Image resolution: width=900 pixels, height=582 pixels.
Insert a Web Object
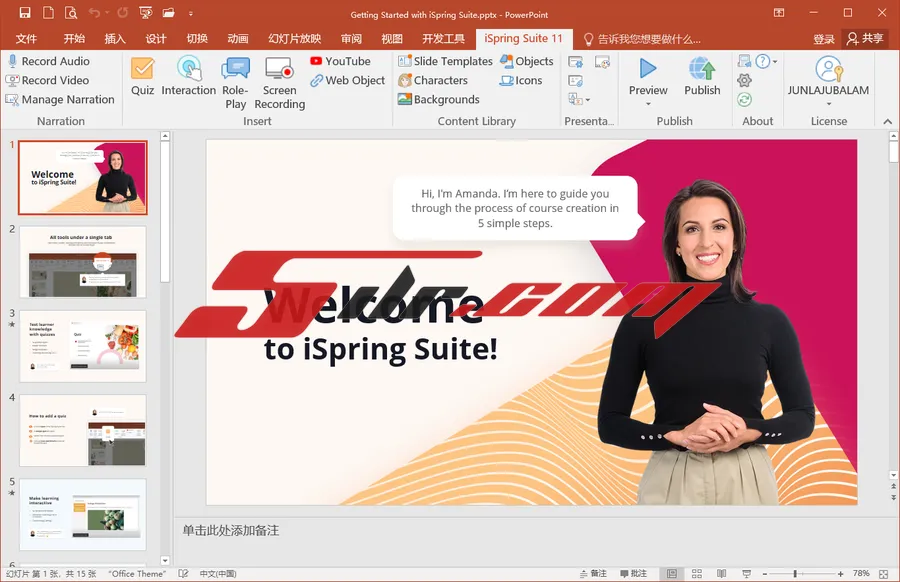[347, 80]
